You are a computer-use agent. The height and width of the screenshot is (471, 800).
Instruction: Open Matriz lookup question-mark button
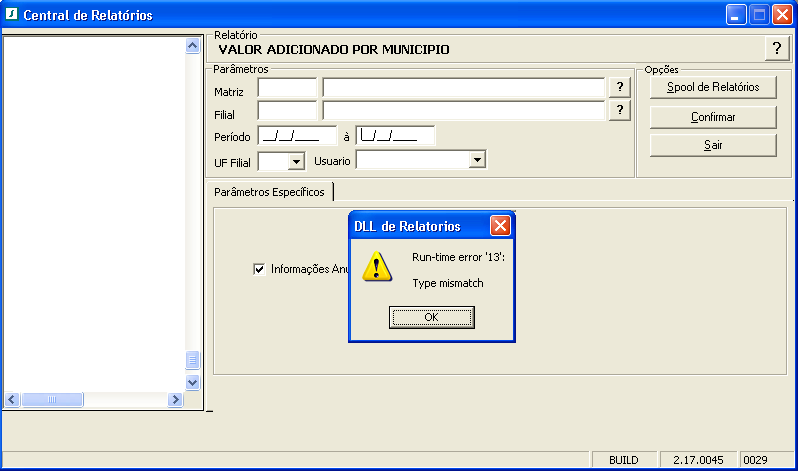click(x=619, y=87)
